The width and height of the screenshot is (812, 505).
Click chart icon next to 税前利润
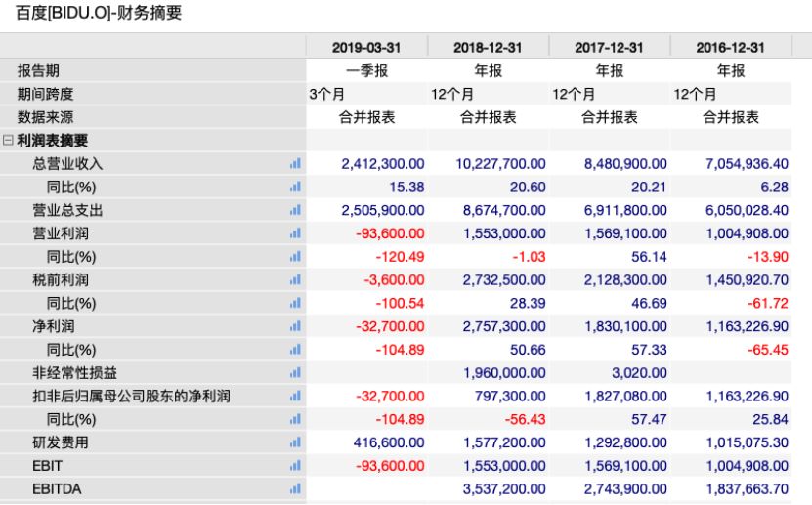pyautogui.click(x=295, y=280)
